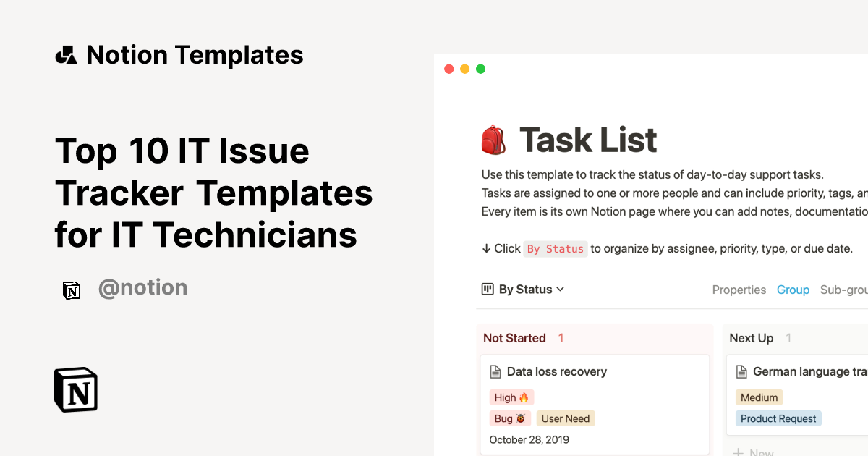868x456 pixels.
Task: Click the red backpack icon of Task List
Action: pyautogui.click(x=494, y=138)
